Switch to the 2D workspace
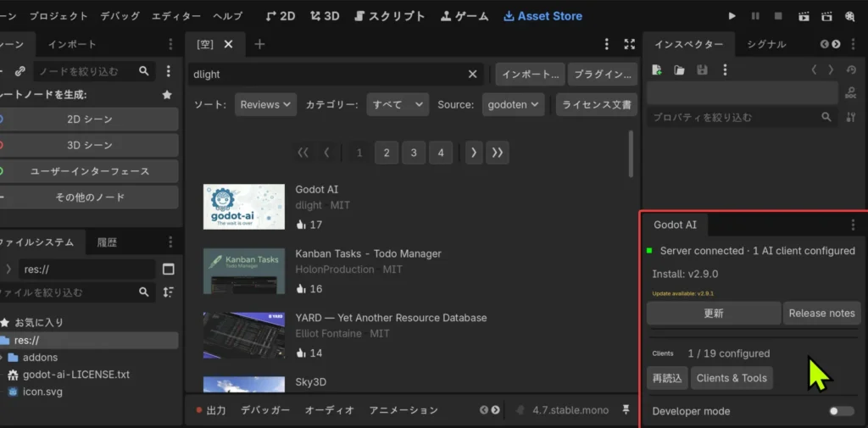The height and width of the screenshot is (428, 868). click(x=281, y=16)
